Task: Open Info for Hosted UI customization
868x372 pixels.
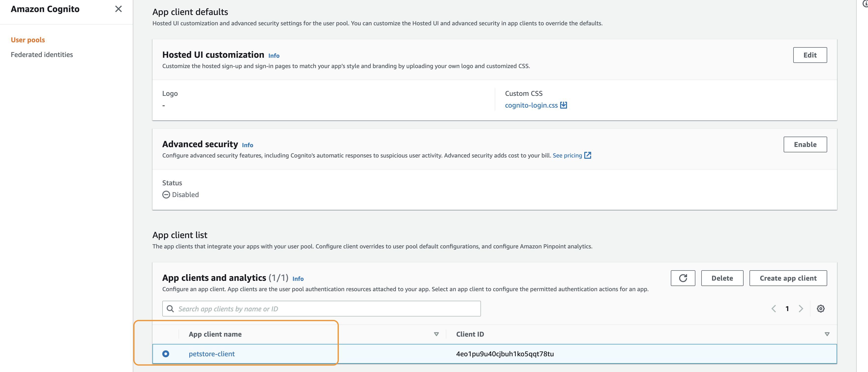Action: tap(274, 56)
